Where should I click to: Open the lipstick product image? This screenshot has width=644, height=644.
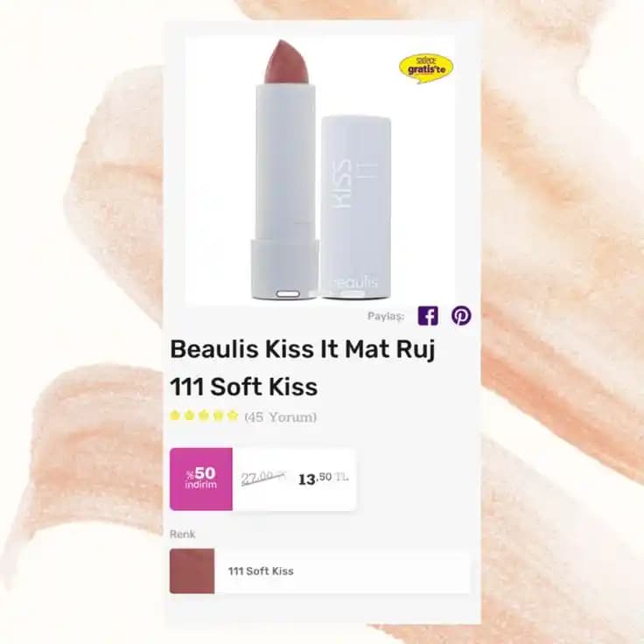point(320,171)
